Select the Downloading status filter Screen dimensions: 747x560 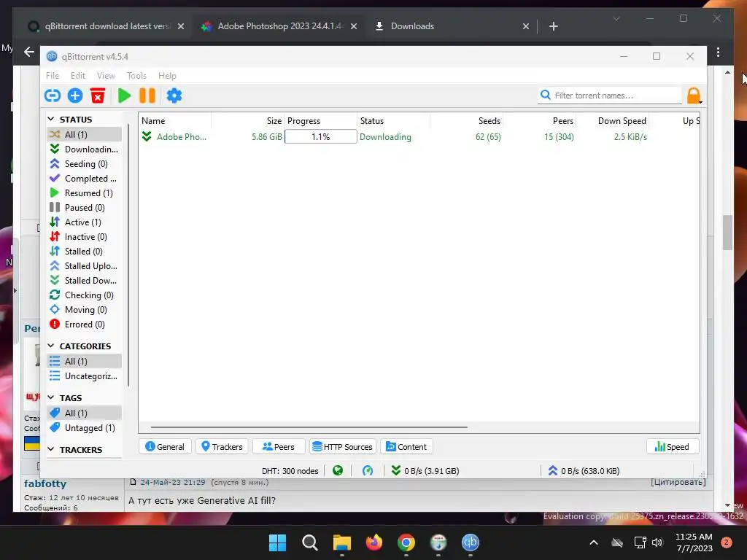click(85, 149)
